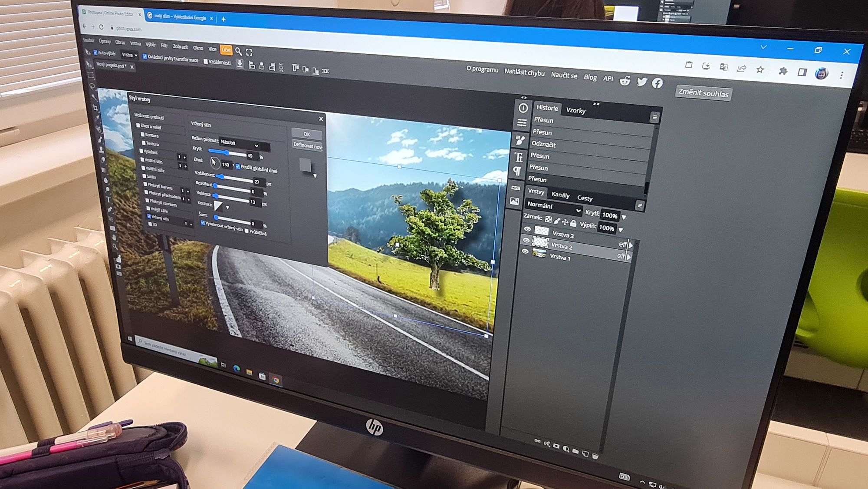The width and height of the screenshot is (868, 489).
Task: Open the Brush panel icon
Action: 520,140
